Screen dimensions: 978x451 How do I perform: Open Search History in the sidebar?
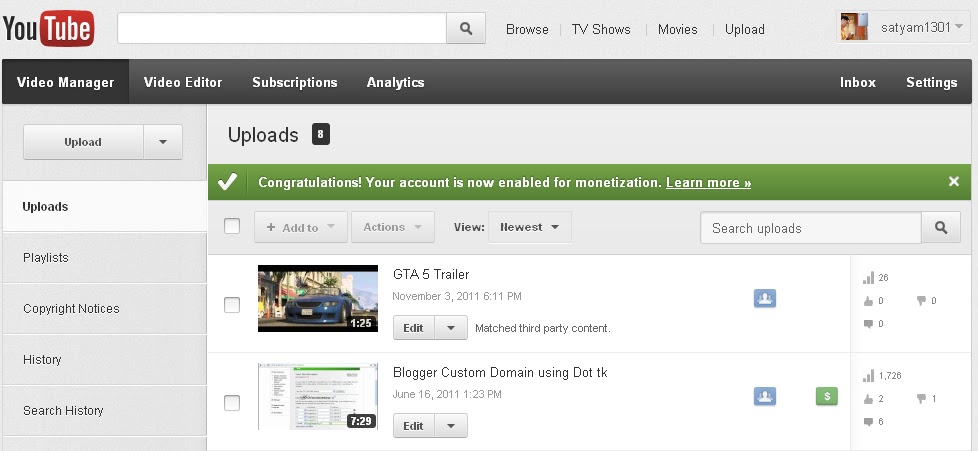click(105, 411)
